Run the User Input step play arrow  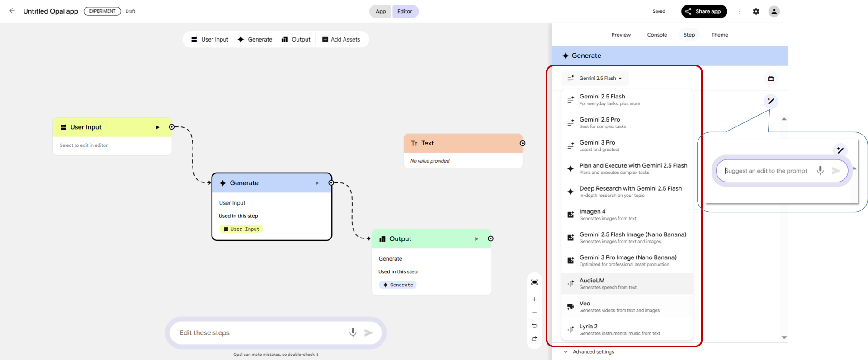click(x=157, y=127)
